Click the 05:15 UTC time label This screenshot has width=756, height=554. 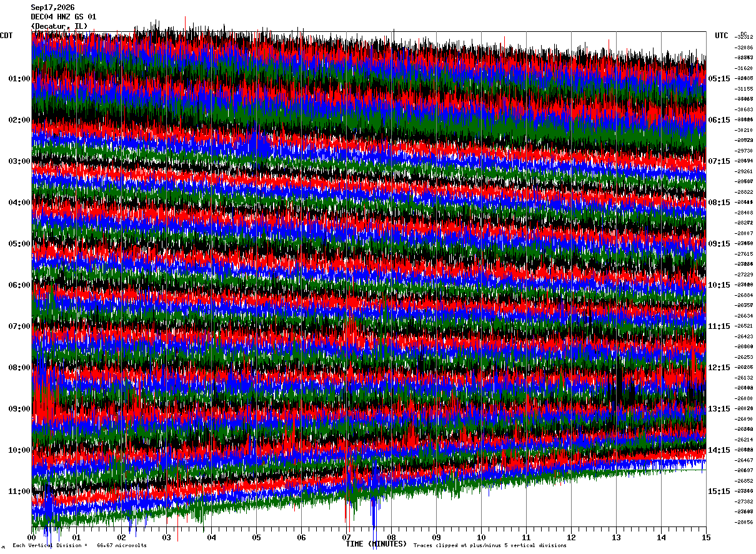[719, 79]
